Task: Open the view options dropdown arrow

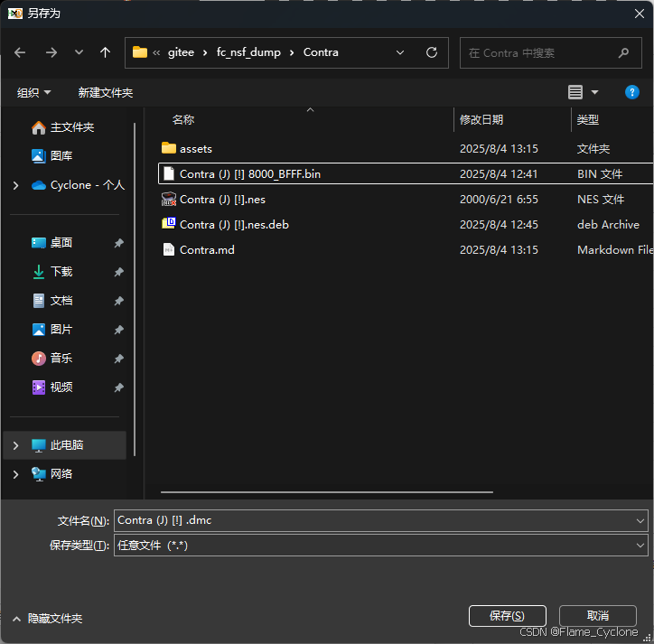Action: click(x=594, y=92)
